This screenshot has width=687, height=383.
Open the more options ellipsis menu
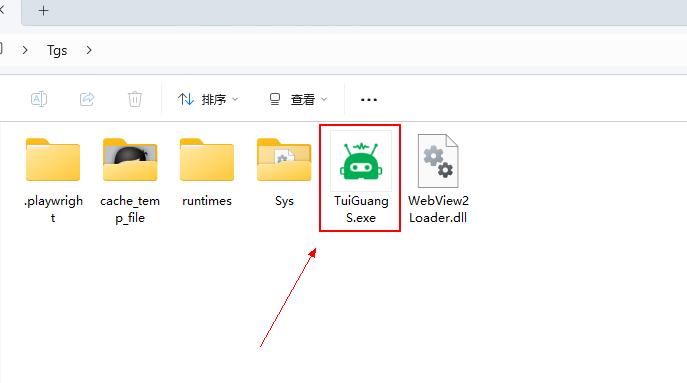click(368, 100)
